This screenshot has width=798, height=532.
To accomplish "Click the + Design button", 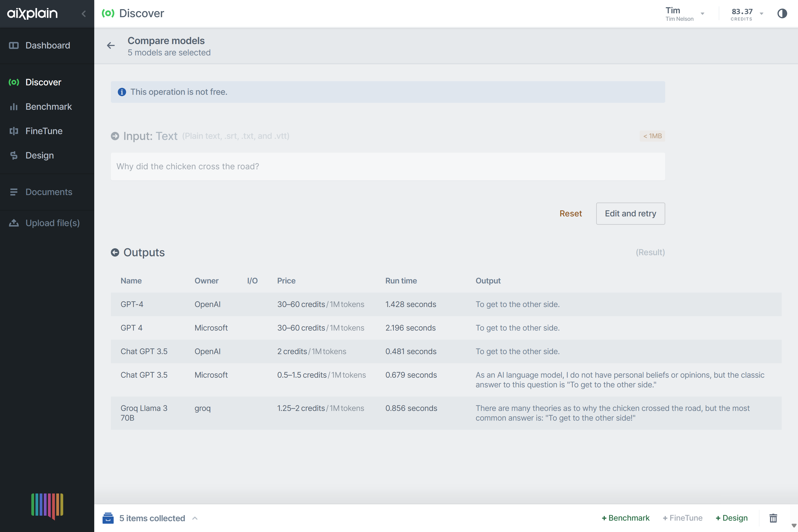I will [731, 518].
